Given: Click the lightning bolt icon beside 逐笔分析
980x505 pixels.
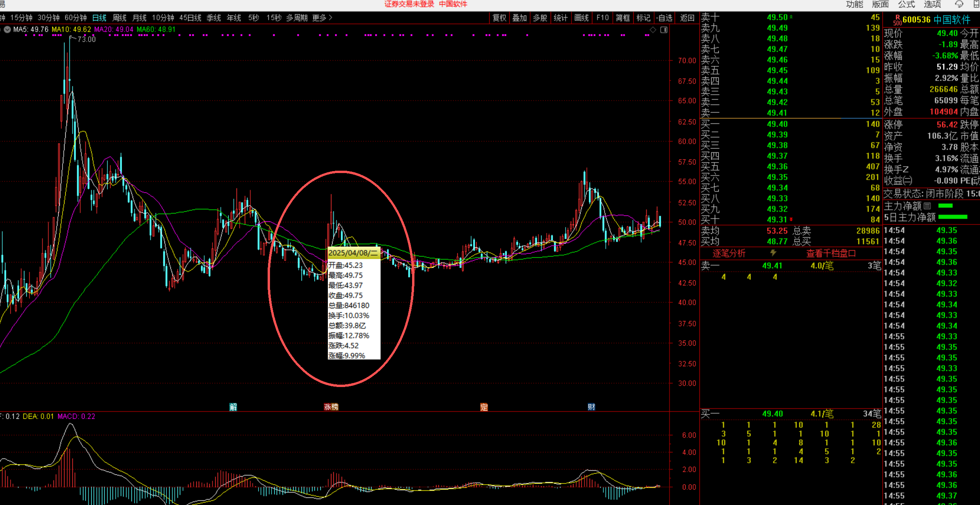Looking at the screenshot, I should [773, 253].
